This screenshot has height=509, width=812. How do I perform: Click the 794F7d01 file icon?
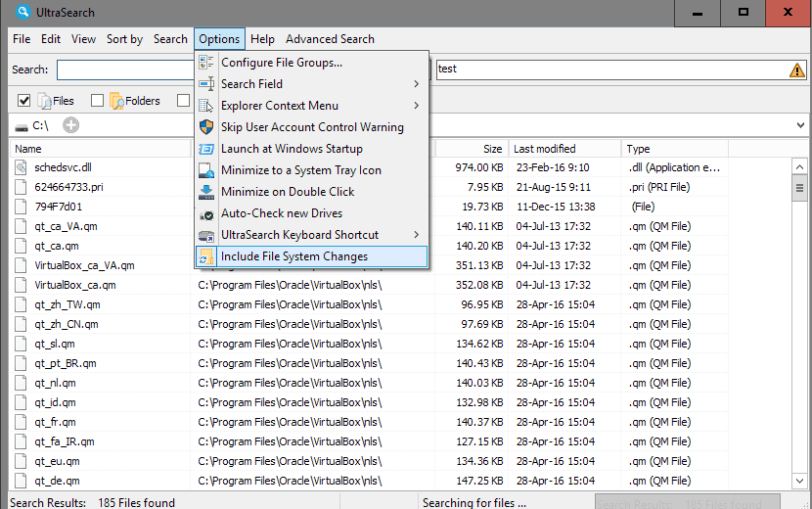point(21,207)
